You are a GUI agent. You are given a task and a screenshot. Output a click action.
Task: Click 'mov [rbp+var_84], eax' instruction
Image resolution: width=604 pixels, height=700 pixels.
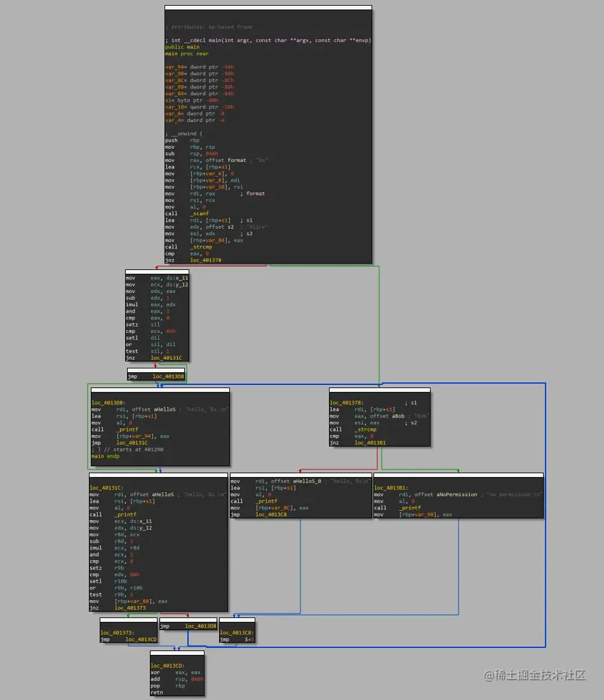pyautogui.click(x=204, y=240)
